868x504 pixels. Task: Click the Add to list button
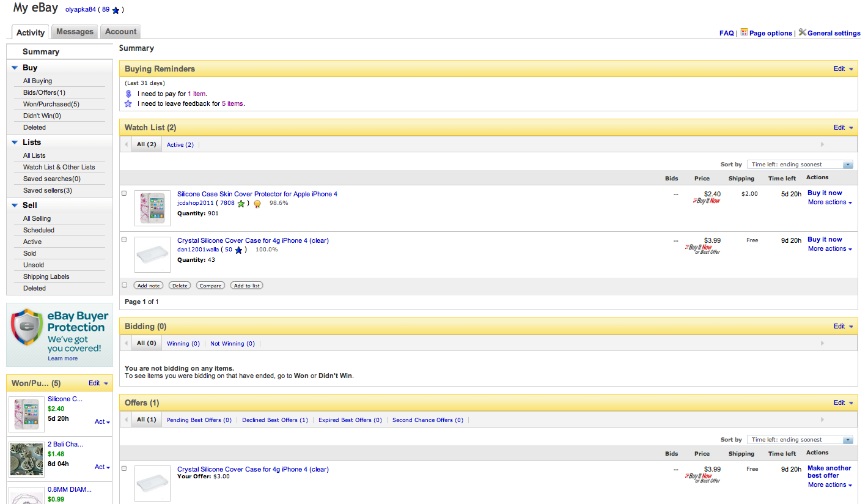click(x=247, y=286)
